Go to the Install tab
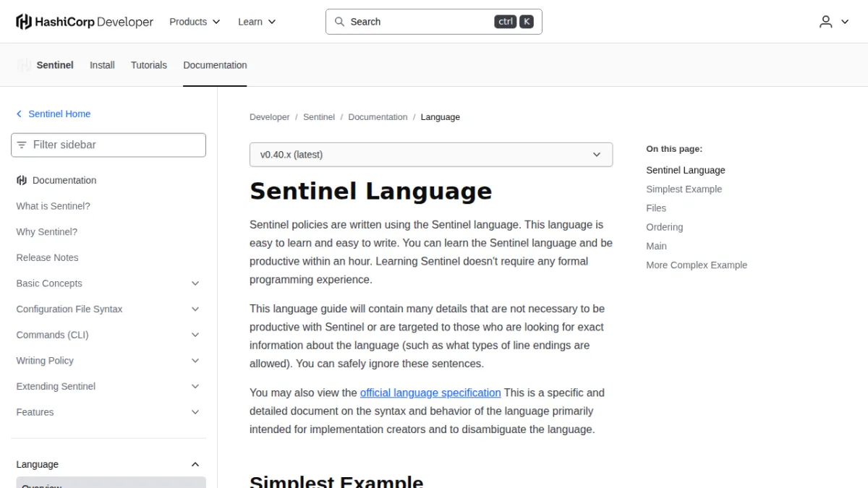The image size is (868, 488). (102, 65)
